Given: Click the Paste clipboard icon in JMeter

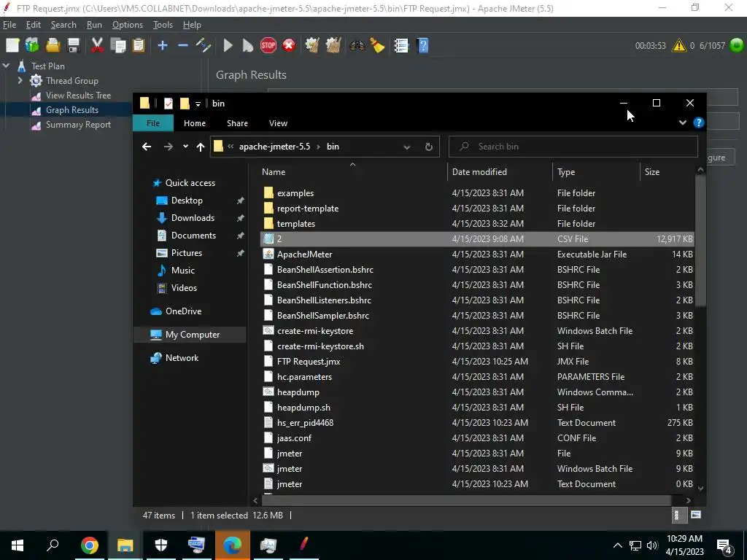Looking at the screenshot, I should pos(139,46).
